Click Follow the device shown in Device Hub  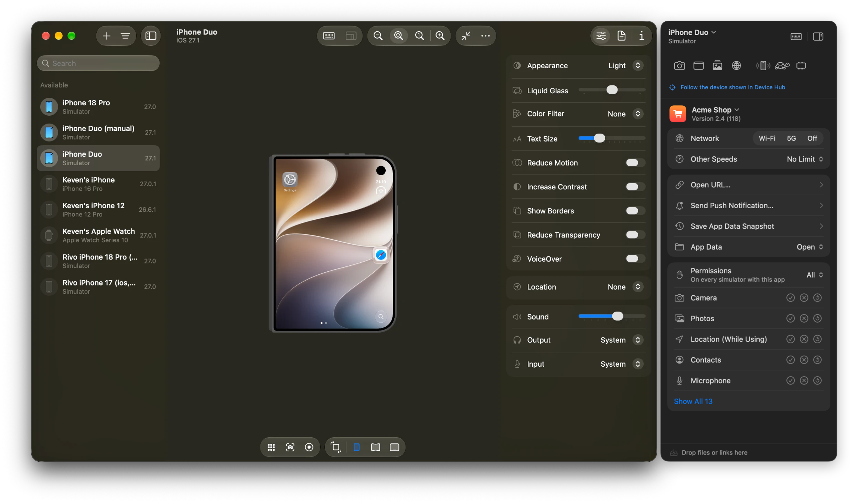(x=732, y=87)
